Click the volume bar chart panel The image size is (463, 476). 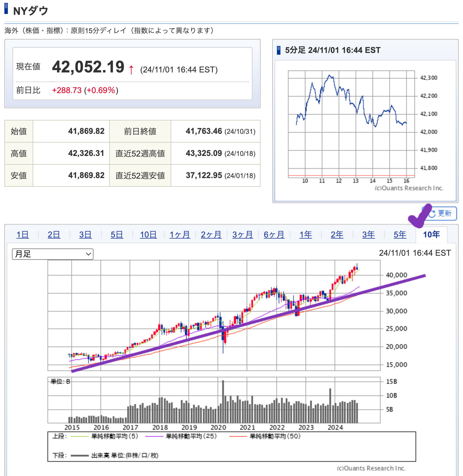click(214, 400)
